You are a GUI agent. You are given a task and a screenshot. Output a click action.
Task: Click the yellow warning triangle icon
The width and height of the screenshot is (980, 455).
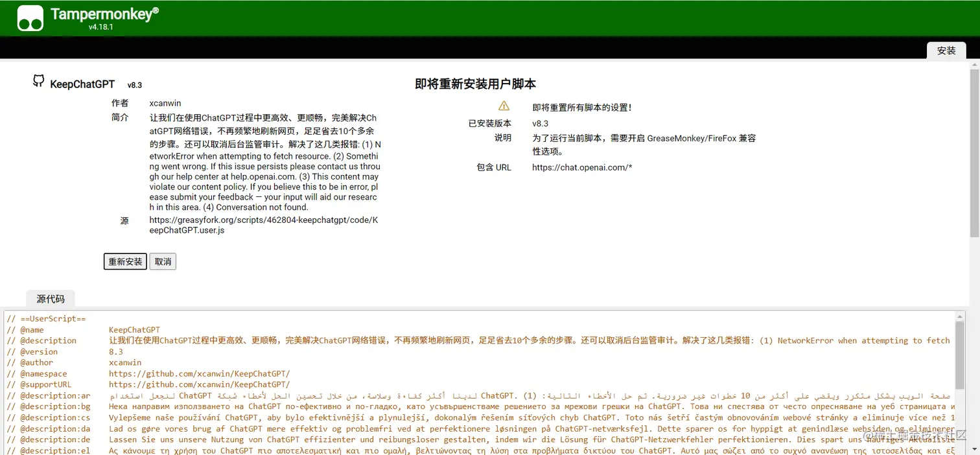[504, 106]
